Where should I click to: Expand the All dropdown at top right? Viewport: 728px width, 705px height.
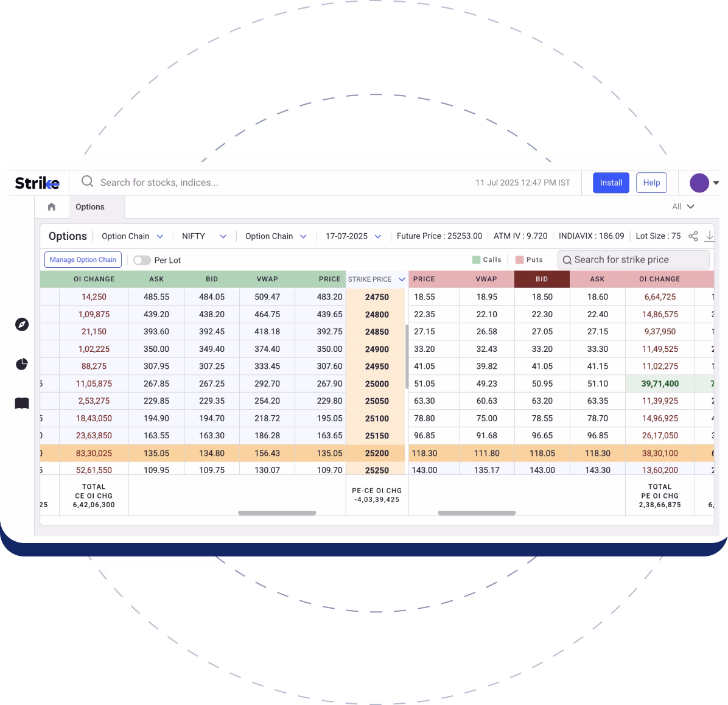point(683,207)
